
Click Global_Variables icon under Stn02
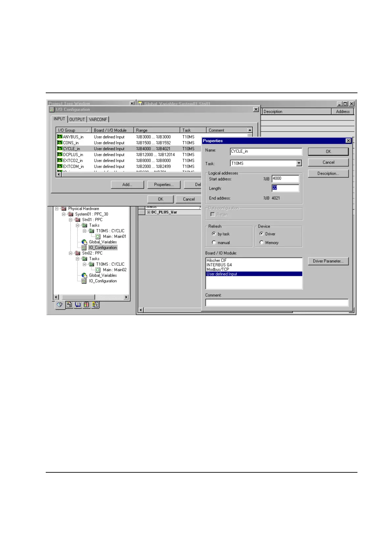84,275
